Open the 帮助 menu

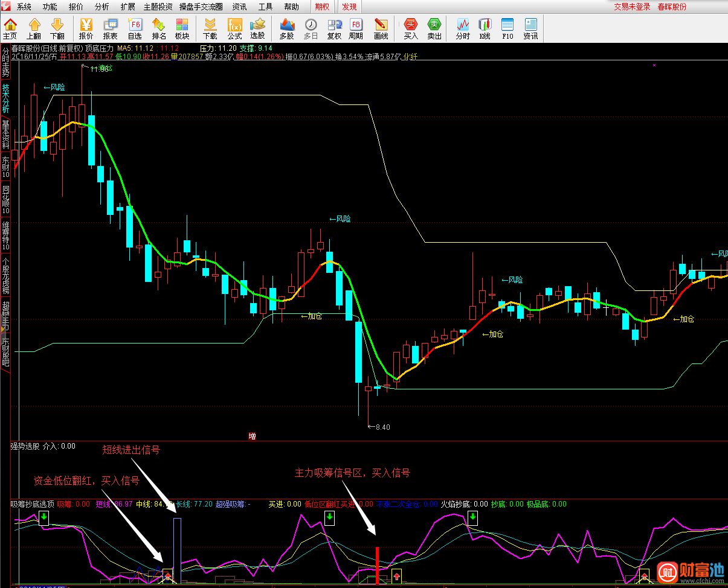(291, 7)
